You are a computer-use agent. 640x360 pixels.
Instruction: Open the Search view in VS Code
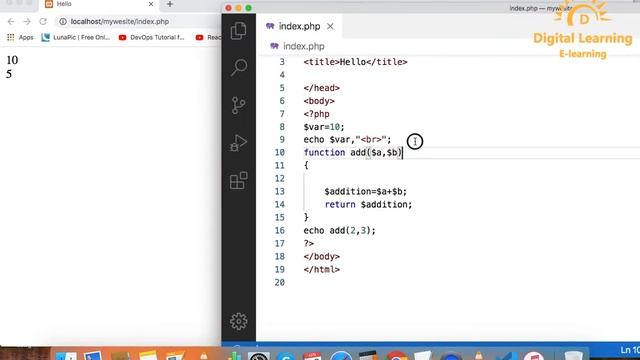tap(238, 67)
